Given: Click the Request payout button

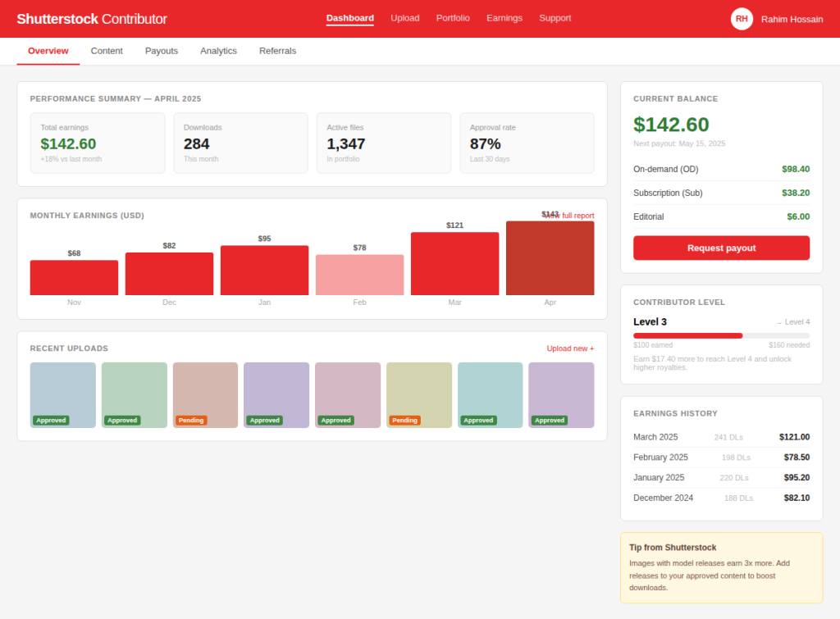Looking at the screenshot, I should coord(721,248).
